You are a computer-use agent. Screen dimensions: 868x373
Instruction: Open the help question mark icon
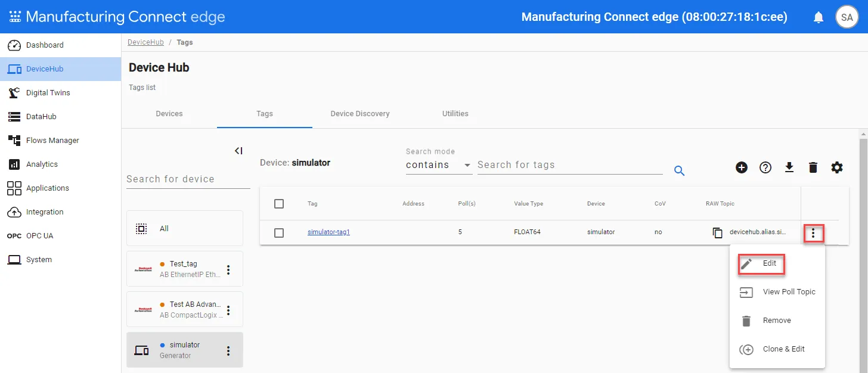pyautogui.click(x=765, y=167)
